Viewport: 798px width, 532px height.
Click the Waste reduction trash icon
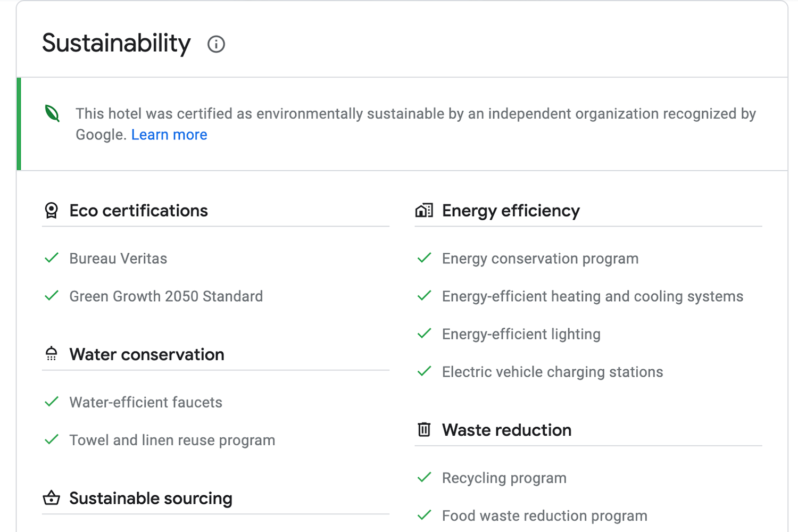[424, 429]
